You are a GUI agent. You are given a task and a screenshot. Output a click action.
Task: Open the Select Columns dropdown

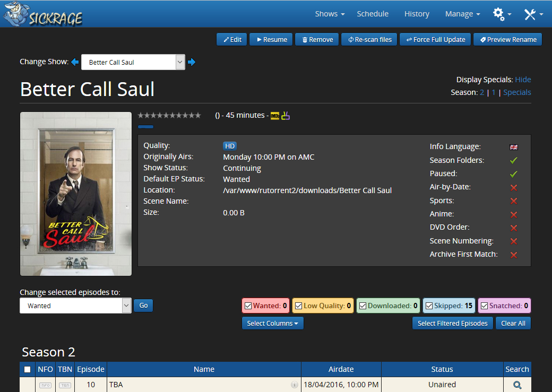[272, 323]
